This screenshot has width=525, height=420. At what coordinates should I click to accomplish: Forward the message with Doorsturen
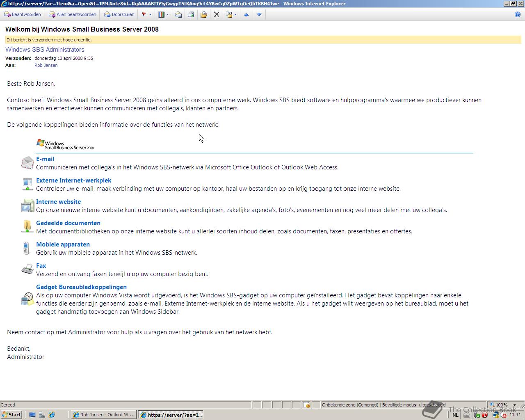(x=119, y=14)
